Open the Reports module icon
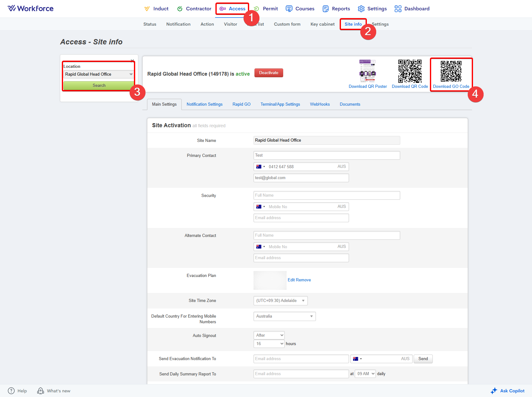Screen dimensions: 532x397 tap(326, 9)
